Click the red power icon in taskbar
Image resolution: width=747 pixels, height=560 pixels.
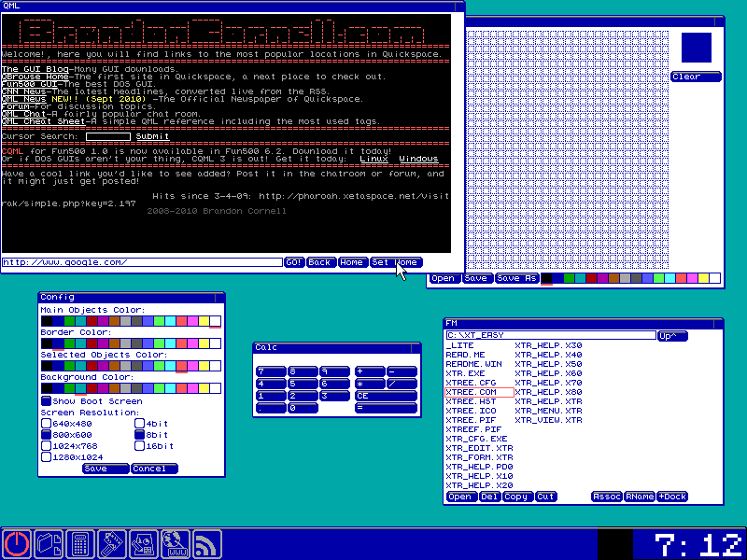point(17,544)
